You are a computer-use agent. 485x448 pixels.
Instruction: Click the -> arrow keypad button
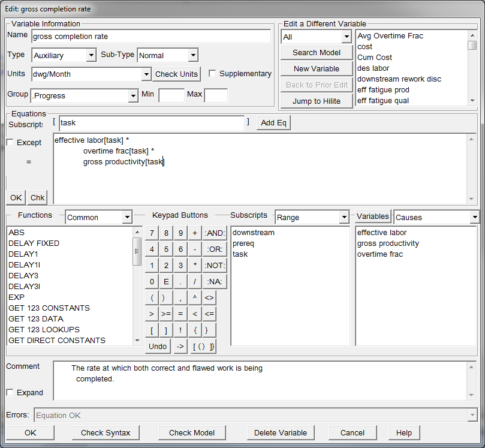[x=180, y=346]
